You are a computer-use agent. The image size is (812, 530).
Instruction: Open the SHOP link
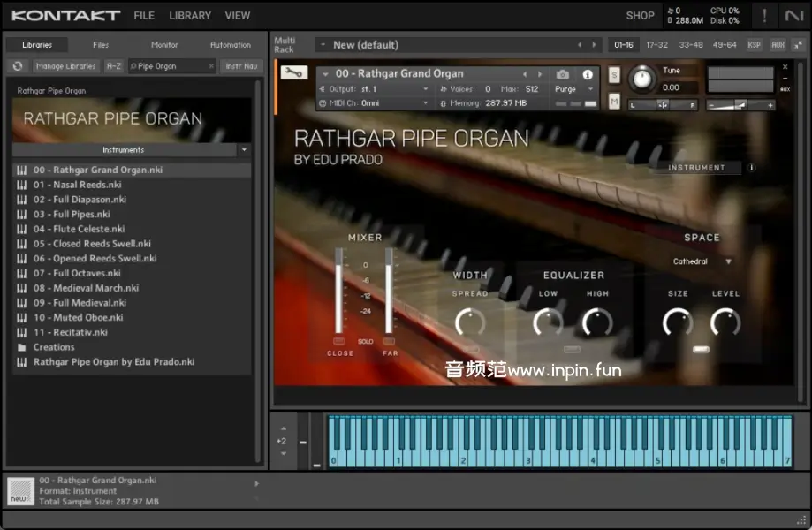640,15
